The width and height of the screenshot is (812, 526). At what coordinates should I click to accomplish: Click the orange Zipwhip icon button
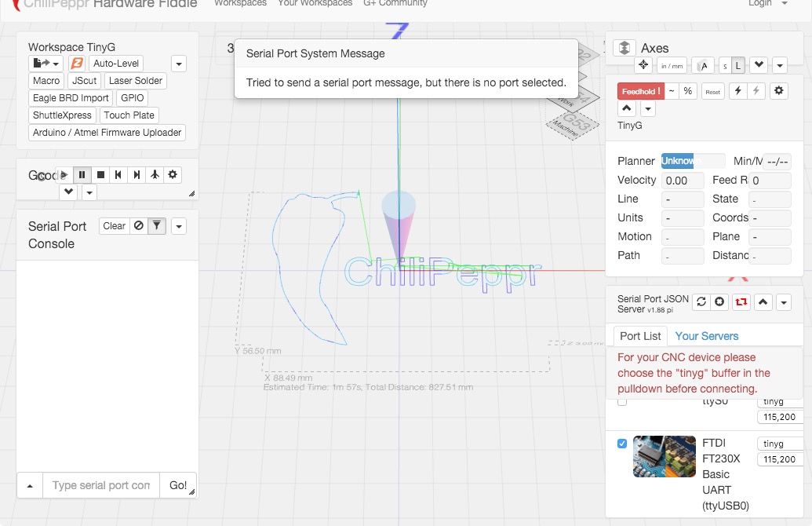[x=77, y=64]
